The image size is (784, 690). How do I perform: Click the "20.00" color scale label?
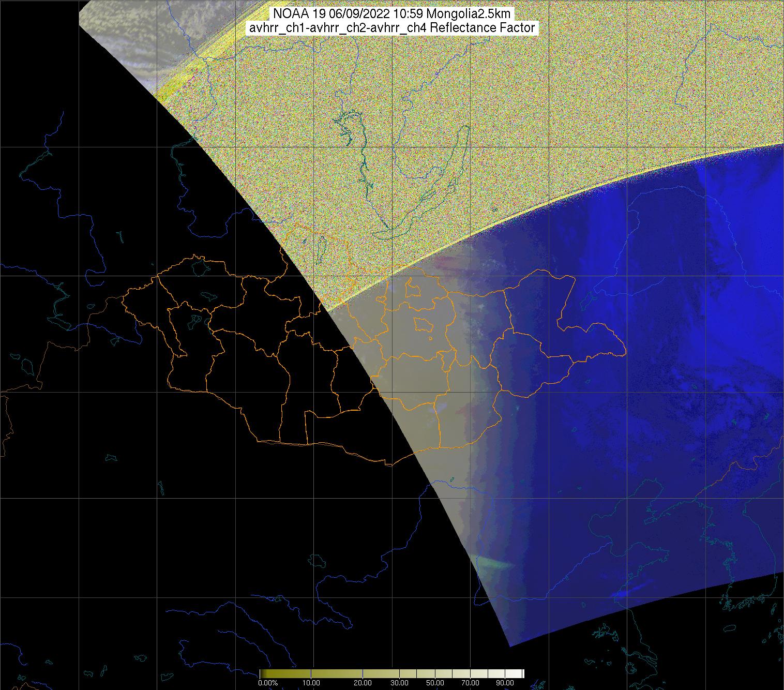tap(363, 683)
